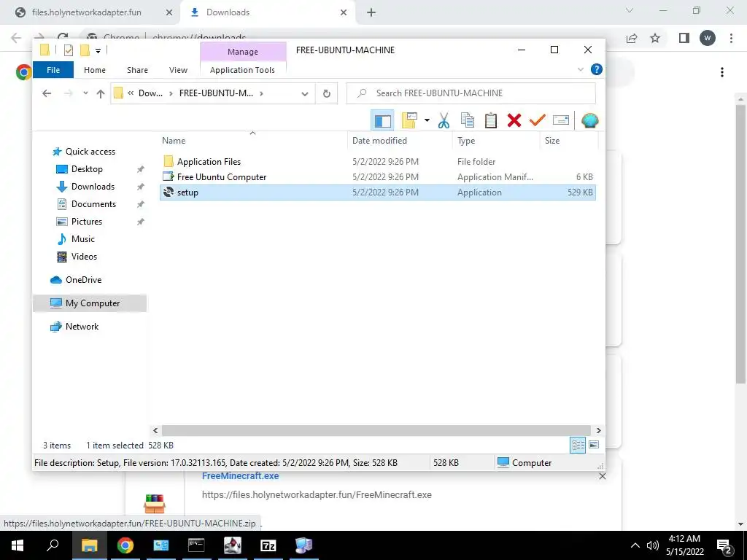The image size is (747, 560).
Task: Select the setup application file
Action: click(377, 192)
